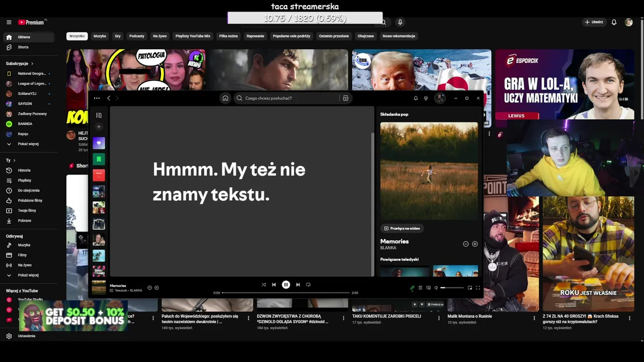Open Memories album thumbnail in player bar
The height and width of the screenshot is (362, 644).
tap(99, 288)
